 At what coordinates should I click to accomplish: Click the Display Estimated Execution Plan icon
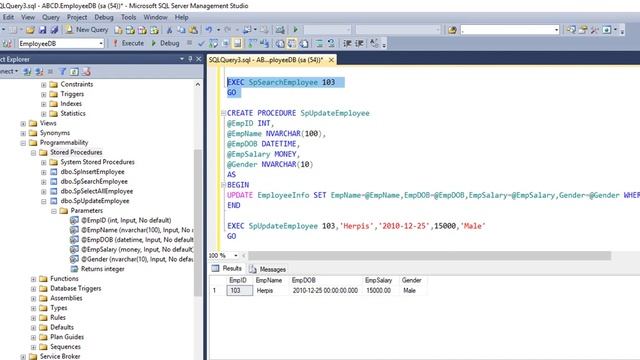pyautogui.click(x=213, y=43)
